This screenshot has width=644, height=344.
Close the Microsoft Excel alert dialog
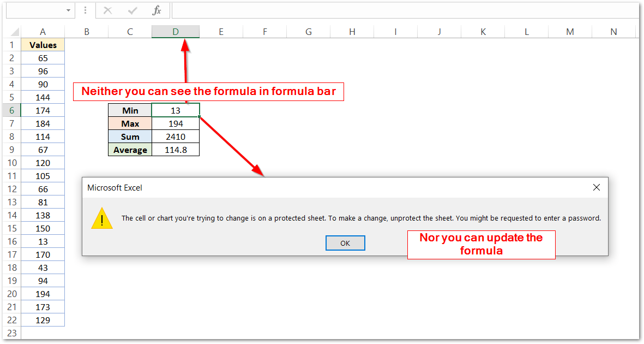click(x=596, y=187)
